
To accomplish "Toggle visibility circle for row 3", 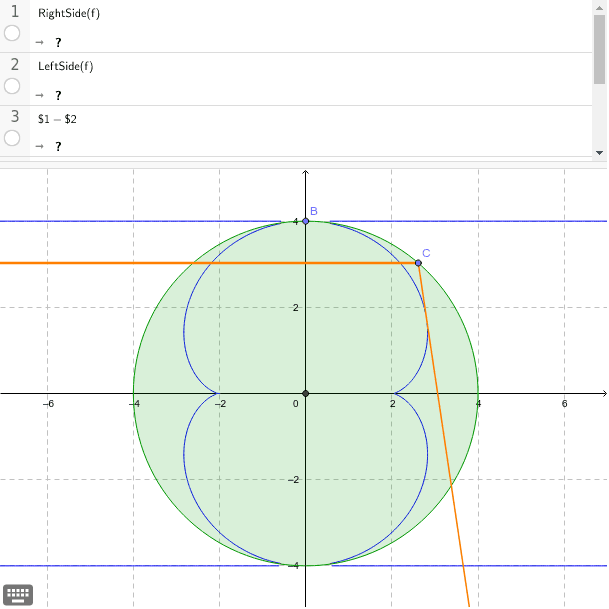I will (x=12, y=138).
